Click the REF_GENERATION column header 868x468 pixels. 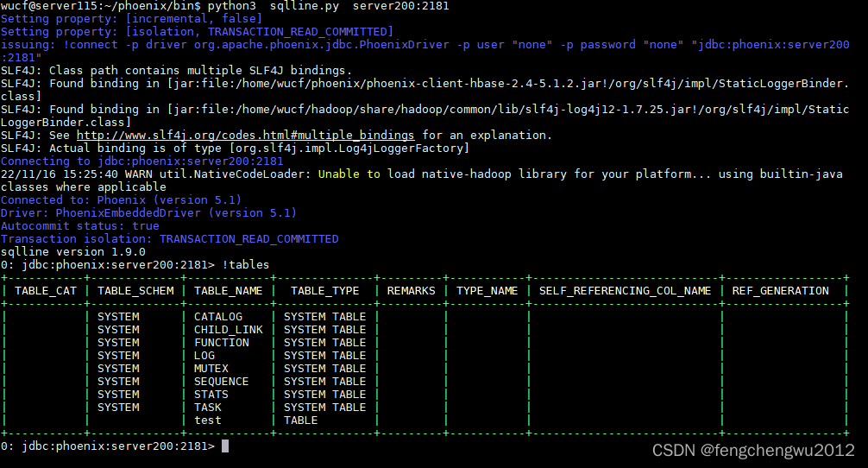coord(781,291)
